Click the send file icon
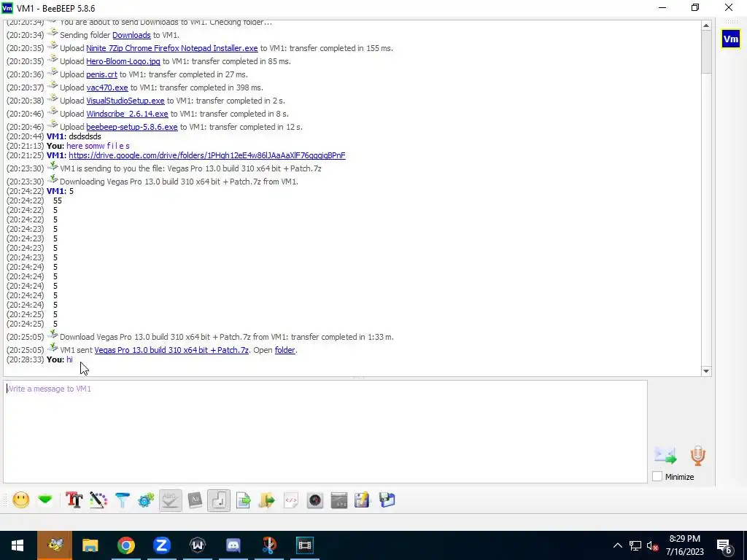 243,500
